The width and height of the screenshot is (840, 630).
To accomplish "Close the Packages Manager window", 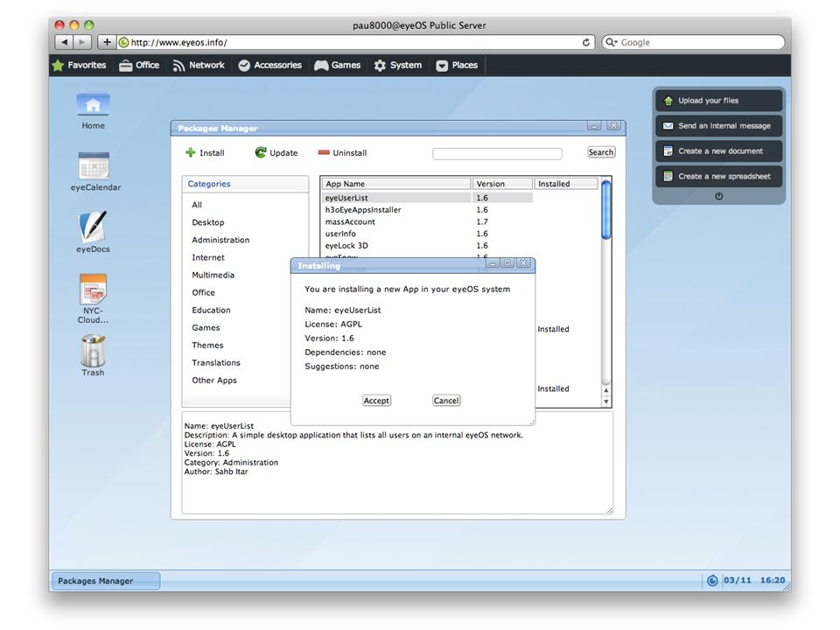I will 614,126.
